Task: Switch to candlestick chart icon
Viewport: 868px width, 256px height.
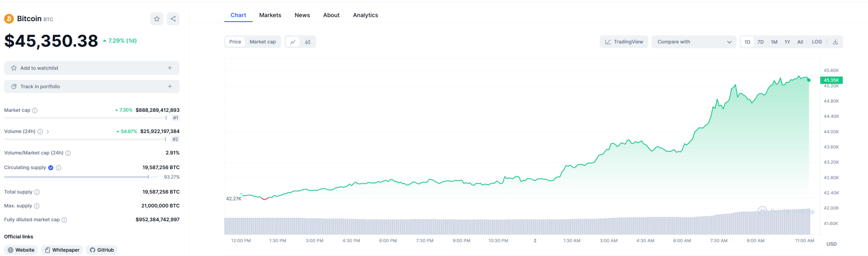Action: point(308,42)
